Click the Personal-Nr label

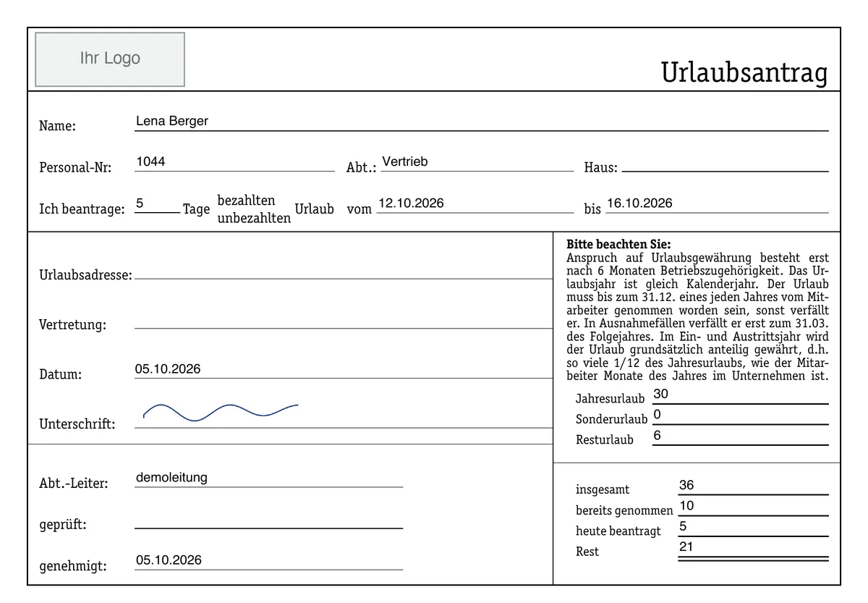(75, 168)
